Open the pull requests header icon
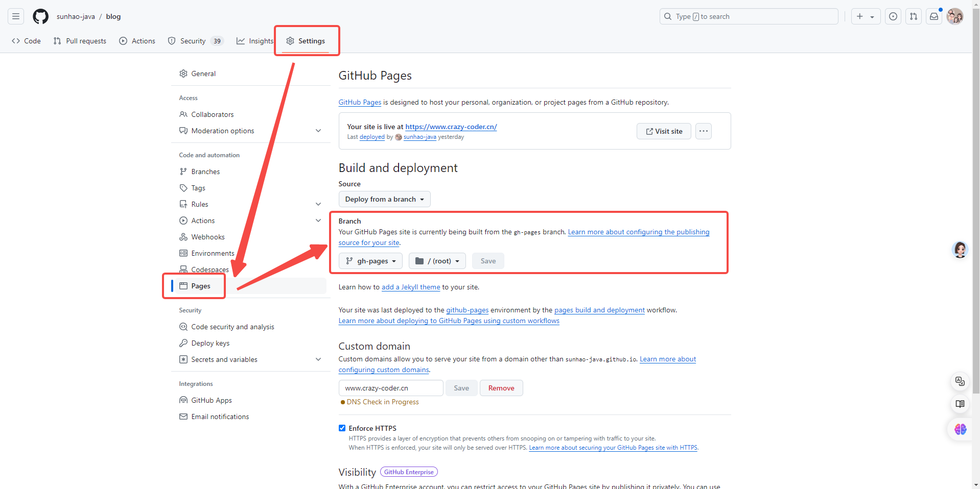This screenshot has width=980, height=489. pos(914,16)
